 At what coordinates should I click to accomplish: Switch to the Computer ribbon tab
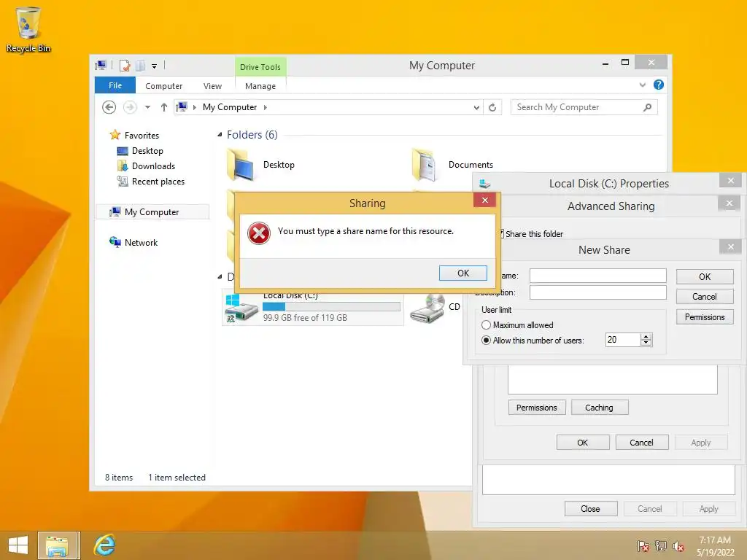coord(164,86)
